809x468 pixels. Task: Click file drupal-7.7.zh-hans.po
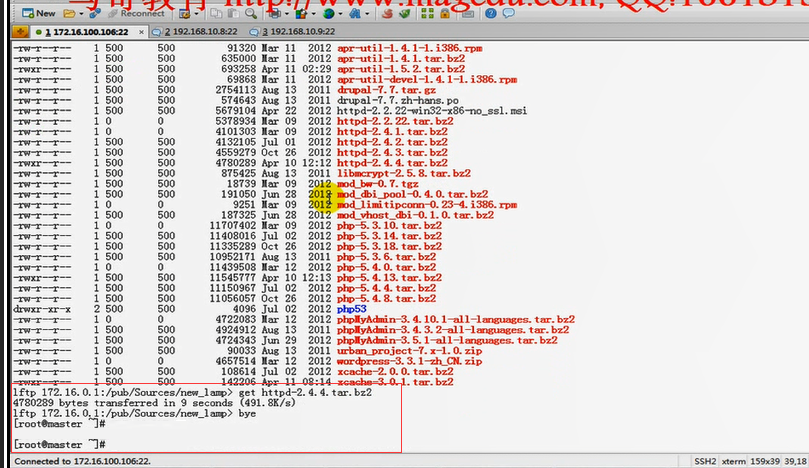(x=398, y=101)
